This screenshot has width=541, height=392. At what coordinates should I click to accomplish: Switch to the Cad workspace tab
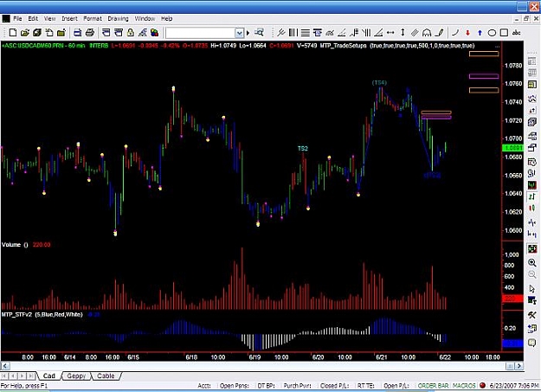[49, 376]
